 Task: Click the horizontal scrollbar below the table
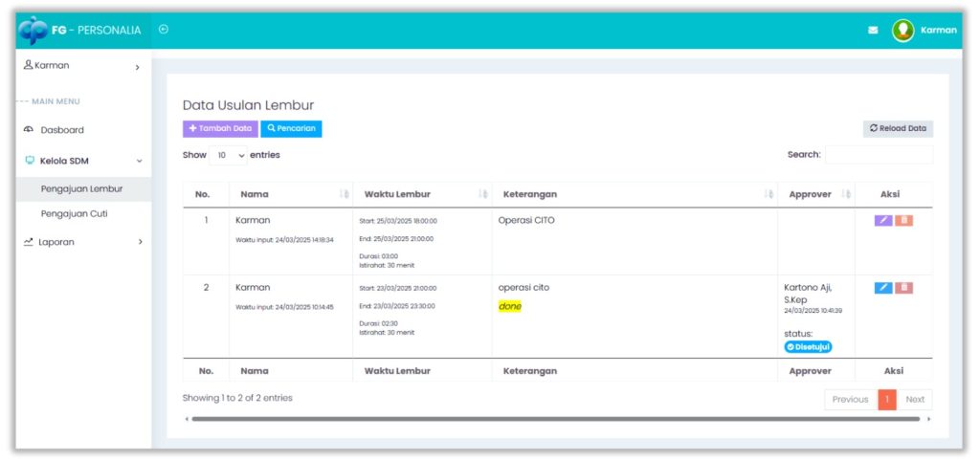(x=555, y=419)
